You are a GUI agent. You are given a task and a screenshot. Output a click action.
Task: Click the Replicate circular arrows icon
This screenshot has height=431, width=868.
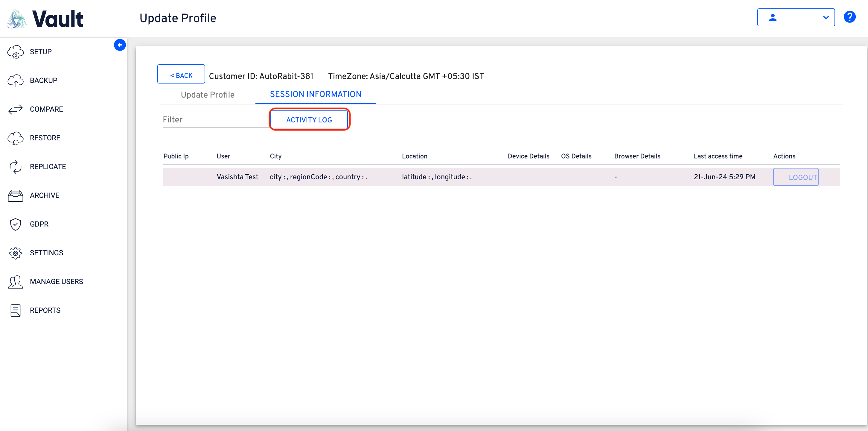point(16,167)
